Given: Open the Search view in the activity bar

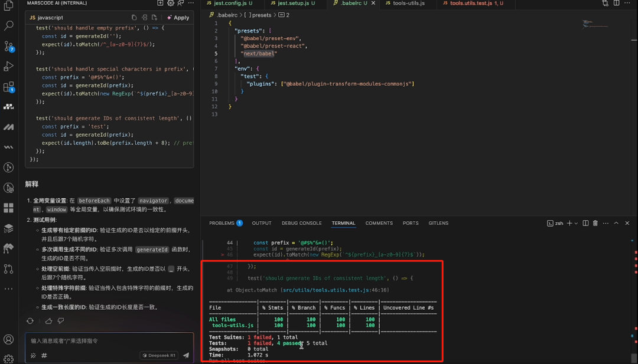Looking at the screenshot, I should point(8,26).
